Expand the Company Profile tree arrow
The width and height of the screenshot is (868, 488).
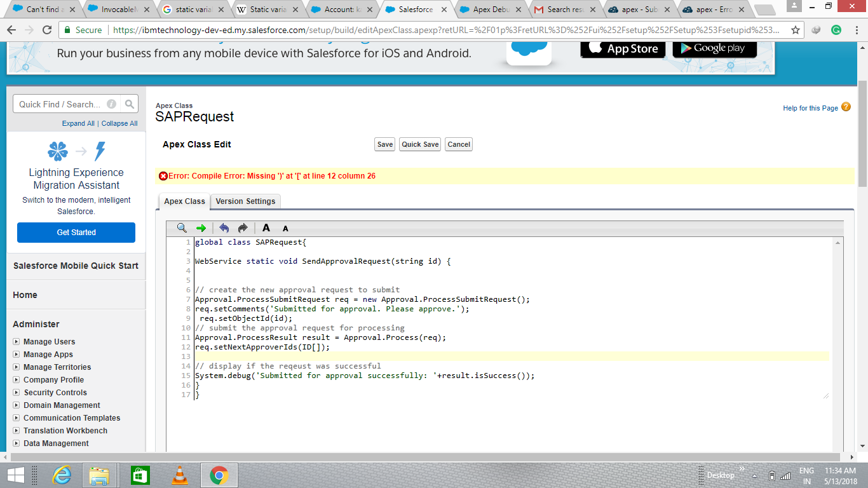coord(16,380)
